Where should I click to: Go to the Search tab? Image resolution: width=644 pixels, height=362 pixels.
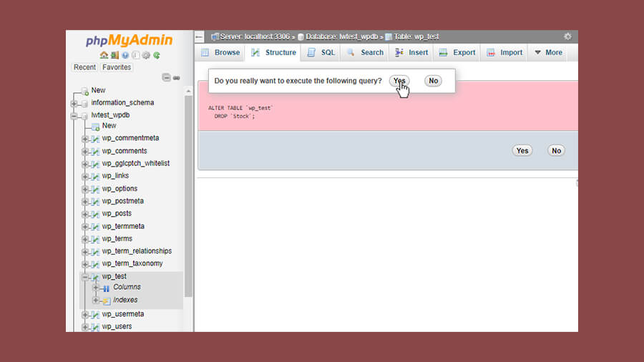pyautogui.click(x=365, y=52)
